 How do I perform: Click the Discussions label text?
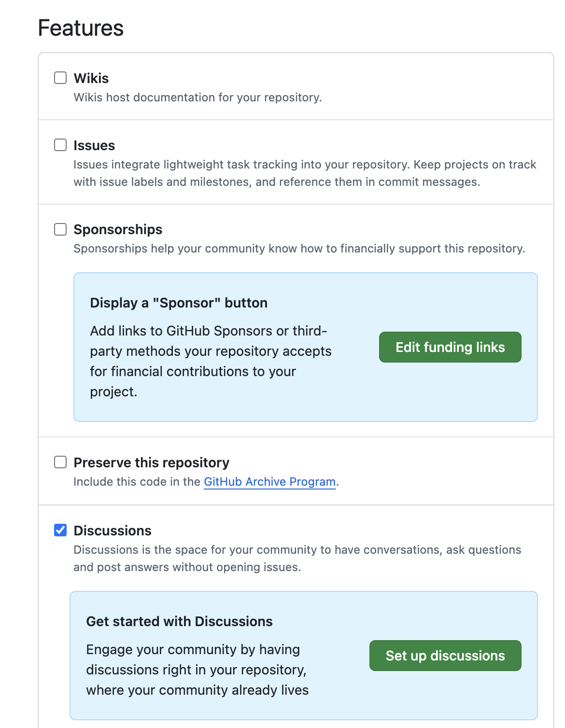coord(113,531)
